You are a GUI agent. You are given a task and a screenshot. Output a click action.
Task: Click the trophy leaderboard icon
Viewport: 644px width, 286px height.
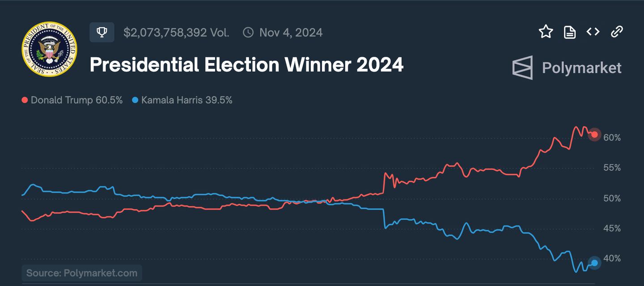pyautogui.click(x=102, y=32)
